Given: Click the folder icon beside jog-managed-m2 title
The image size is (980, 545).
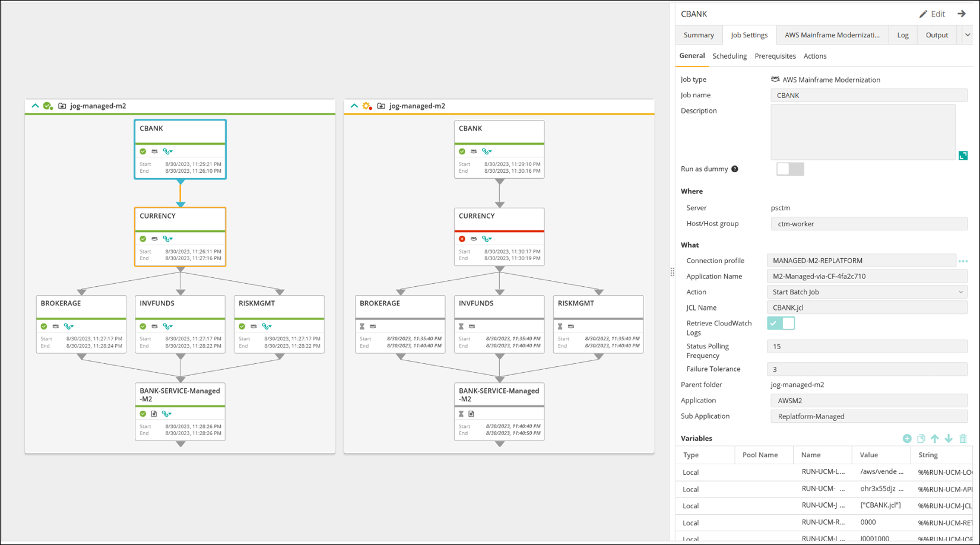Looking at the screenshot, I should [x=61, y=106].
